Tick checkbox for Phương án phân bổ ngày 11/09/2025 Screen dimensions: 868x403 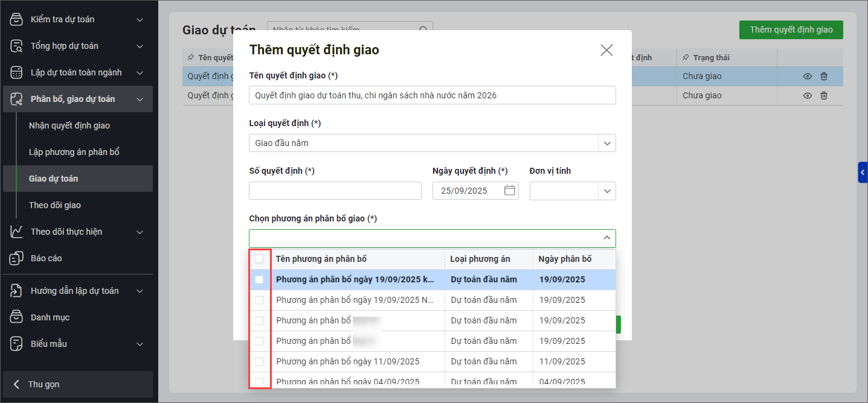(259, 361)
